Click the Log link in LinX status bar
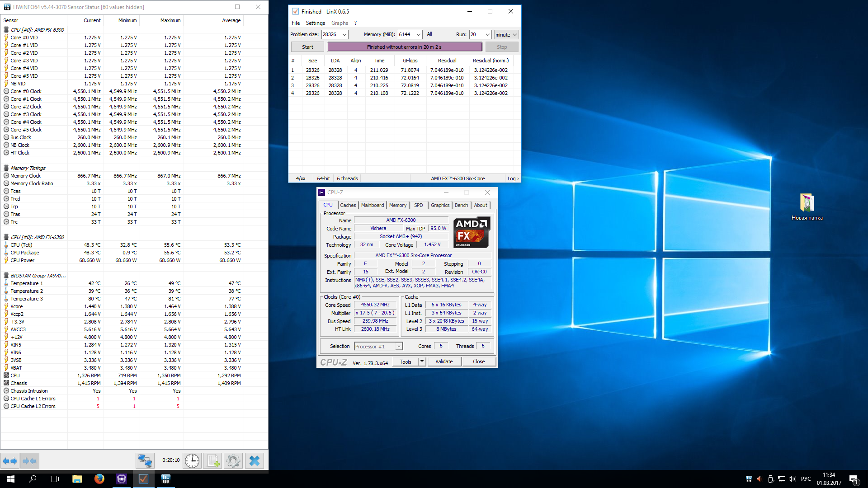Viewport: 868px width, 488px height. click(513, 178)
